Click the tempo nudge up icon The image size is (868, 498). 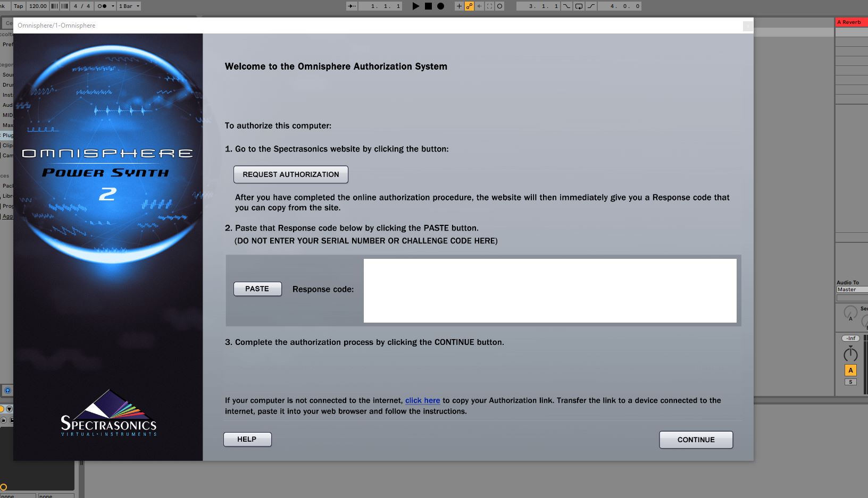(x=64, y=6)
